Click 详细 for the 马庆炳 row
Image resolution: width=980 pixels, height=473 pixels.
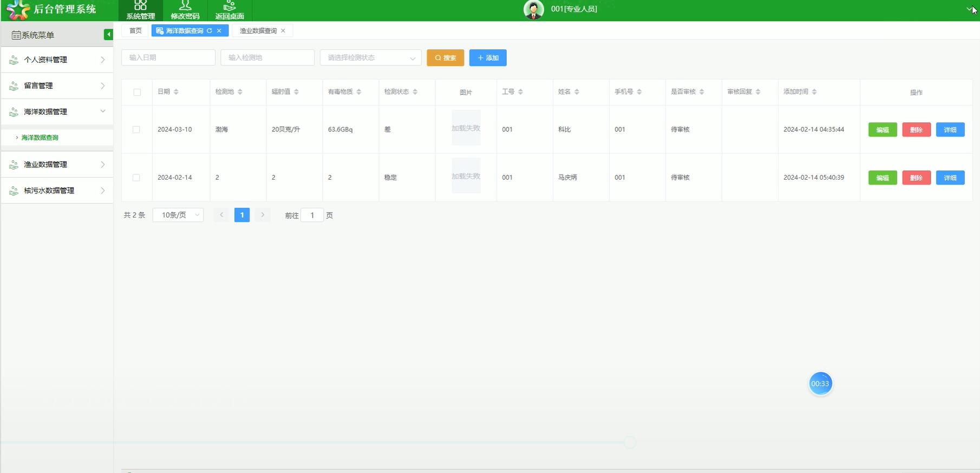(x=950, y=178)
